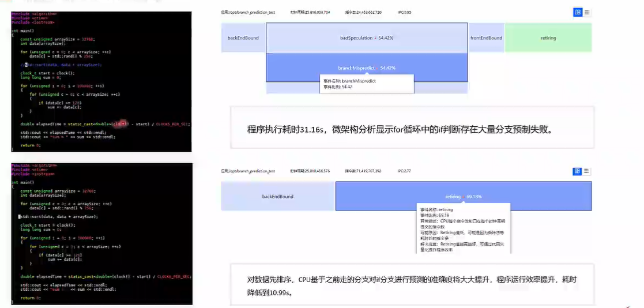Select list view icon in lower analysis panel
This screenshot has width=644, height=308.
[x=587, y=171]
